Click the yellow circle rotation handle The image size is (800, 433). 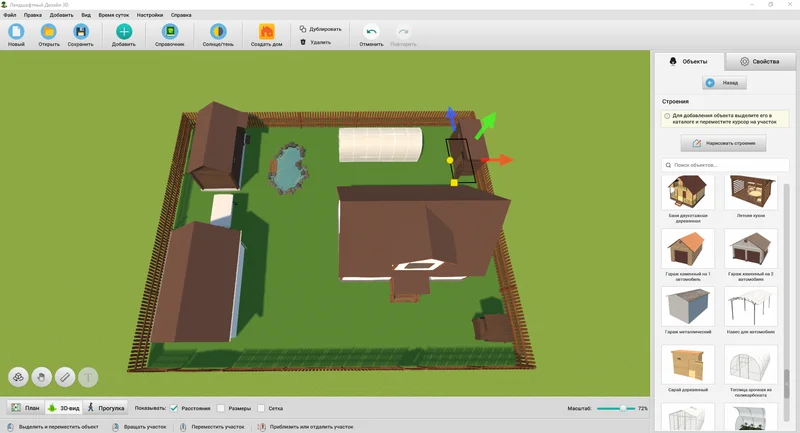[x=449, y=160]
